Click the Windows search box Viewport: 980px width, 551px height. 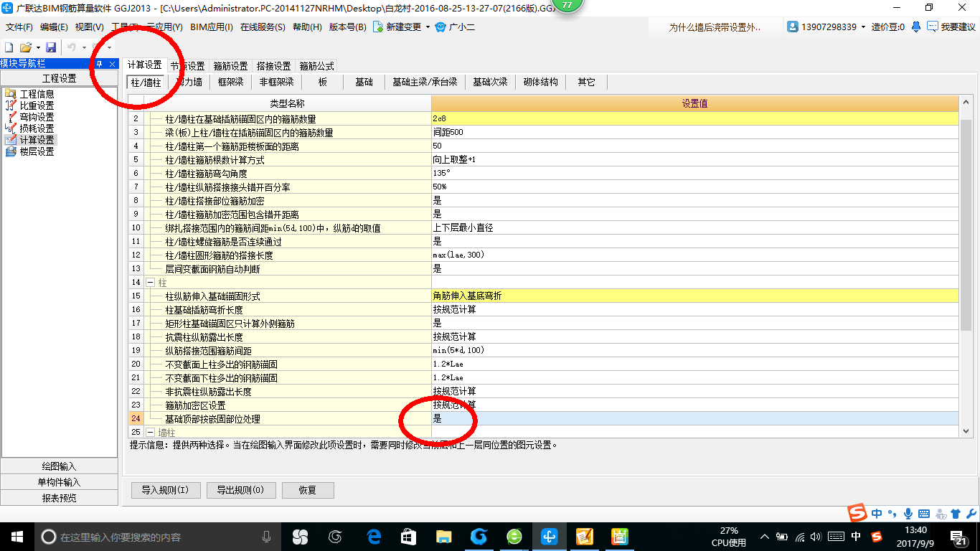pos(158,537)
